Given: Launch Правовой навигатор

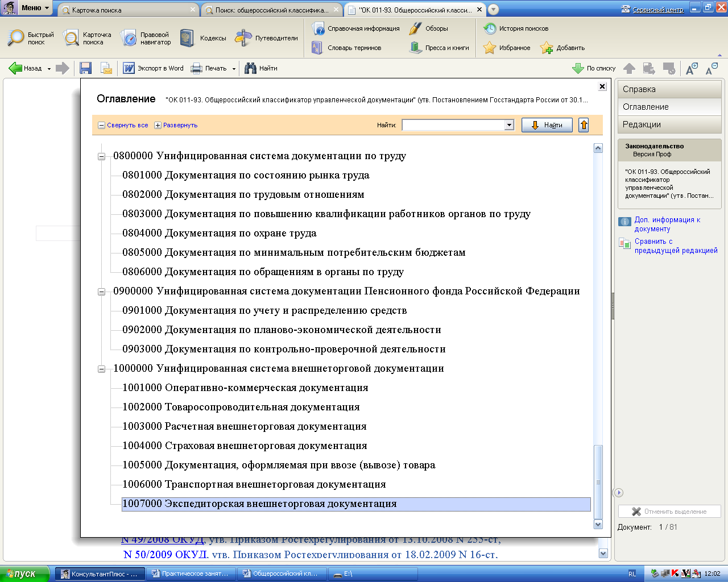Looking at the screenshot, I should [146, 38].
